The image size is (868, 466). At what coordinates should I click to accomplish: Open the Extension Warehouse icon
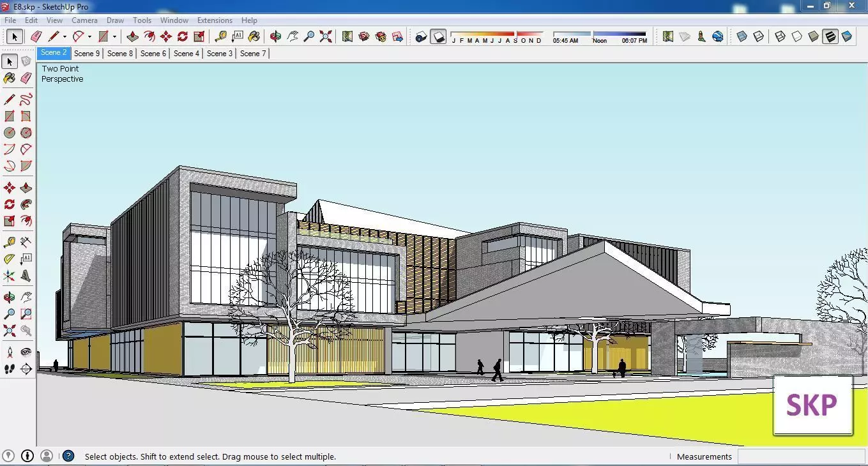[x=381, y=36]
